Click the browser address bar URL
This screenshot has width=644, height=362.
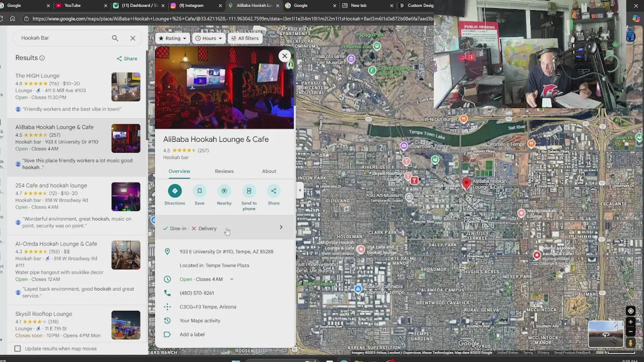pyautogui.click(x=232, y=19)
